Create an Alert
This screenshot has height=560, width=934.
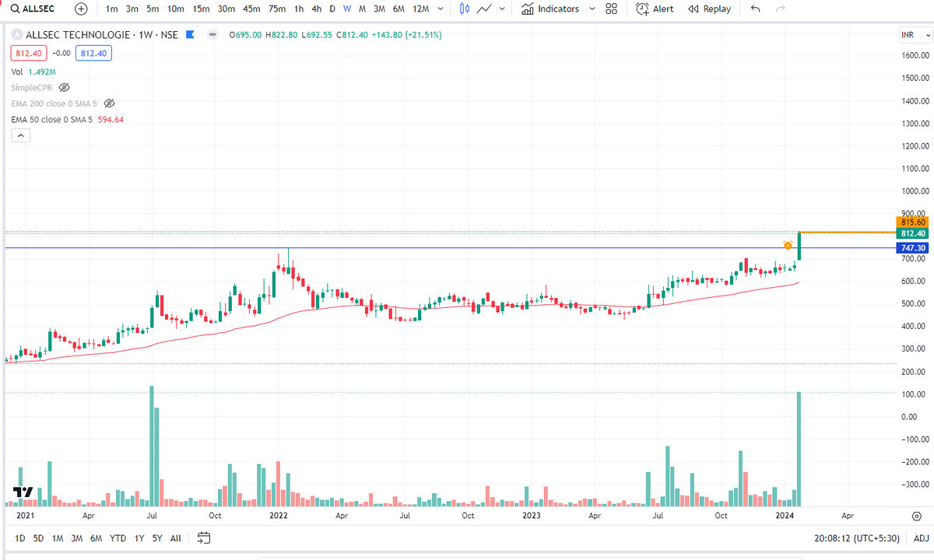point(655,9)
